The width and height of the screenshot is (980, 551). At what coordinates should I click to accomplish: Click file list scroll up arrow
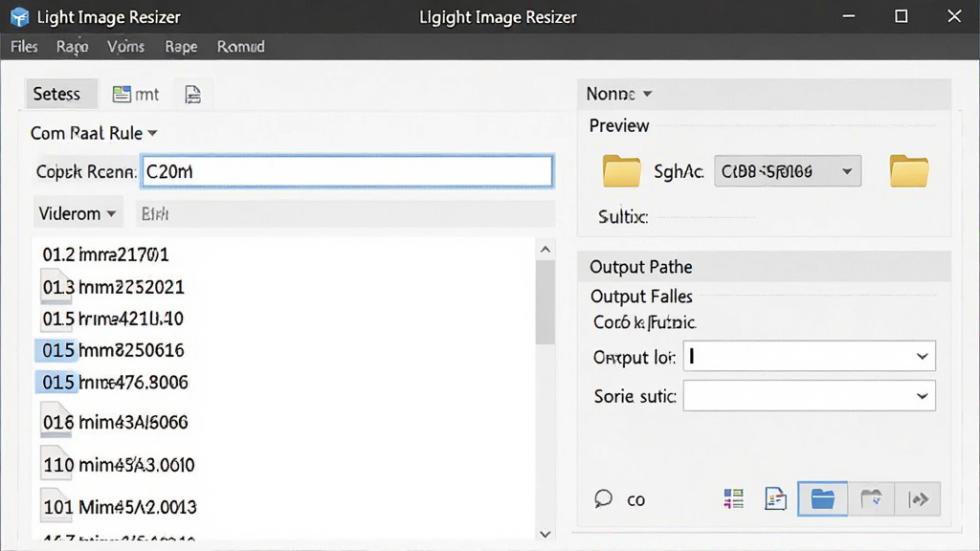pos(545,250)
